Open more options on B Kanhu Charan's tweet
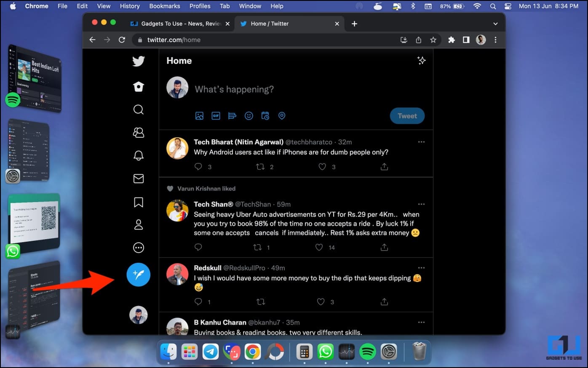This screenshot has height=368, width=588. click(421, 322)
